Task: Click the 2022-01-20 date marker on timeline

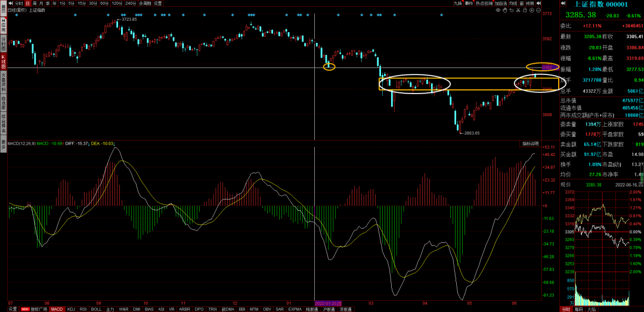Action: tap(327, 302)
